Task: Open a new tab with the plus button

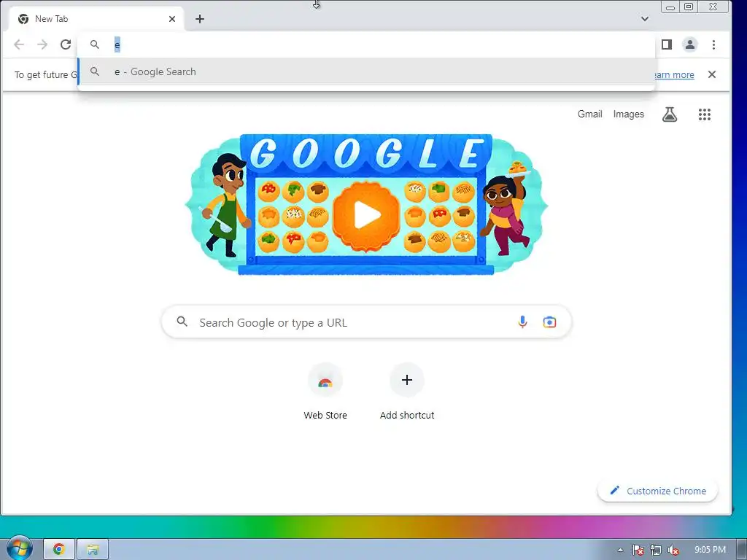Action: (x=200, y=19)
